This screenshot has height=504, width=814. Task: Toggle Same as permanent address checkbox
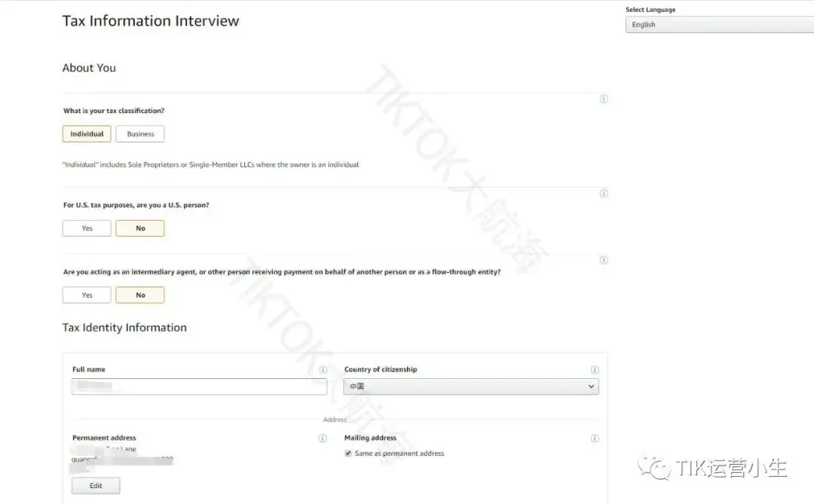(347, 453)
